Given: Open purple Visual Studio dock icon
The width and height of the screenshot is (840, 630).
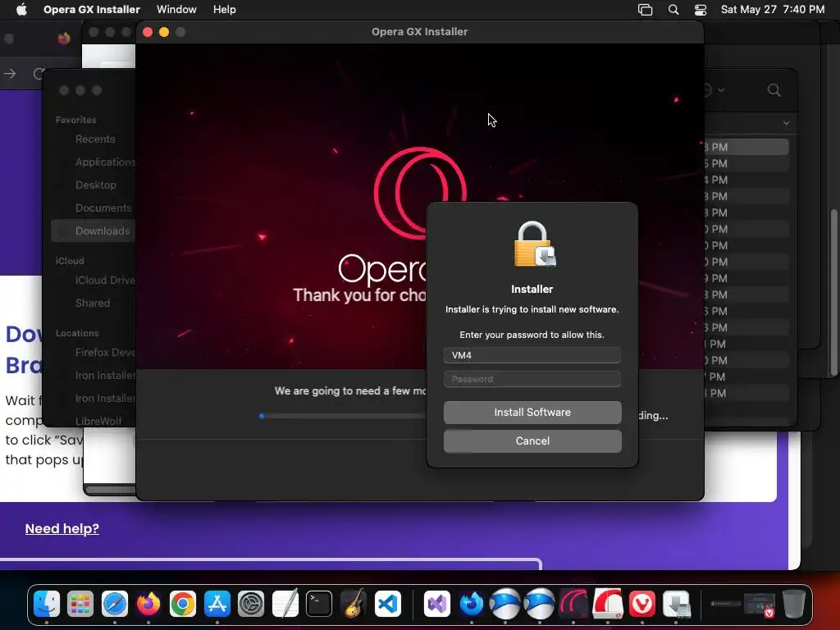Looking at the screenshot, I should point(437,604).
